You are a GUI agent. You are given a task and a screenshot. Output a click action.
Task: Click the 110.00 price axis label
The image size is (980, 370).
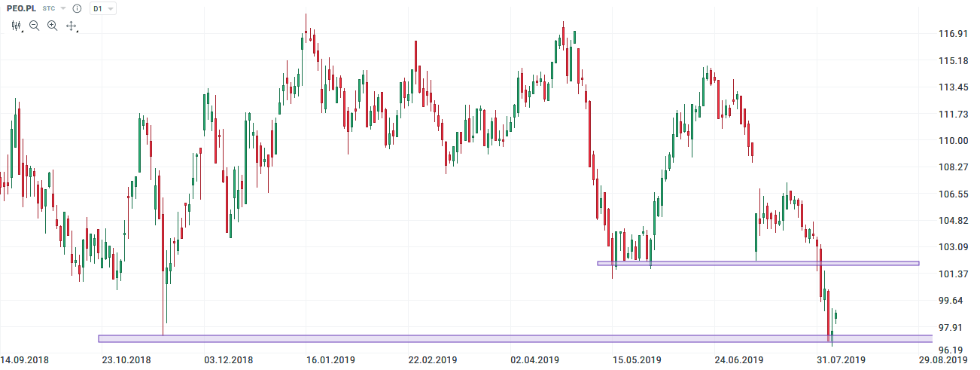[x=953, y=140]
